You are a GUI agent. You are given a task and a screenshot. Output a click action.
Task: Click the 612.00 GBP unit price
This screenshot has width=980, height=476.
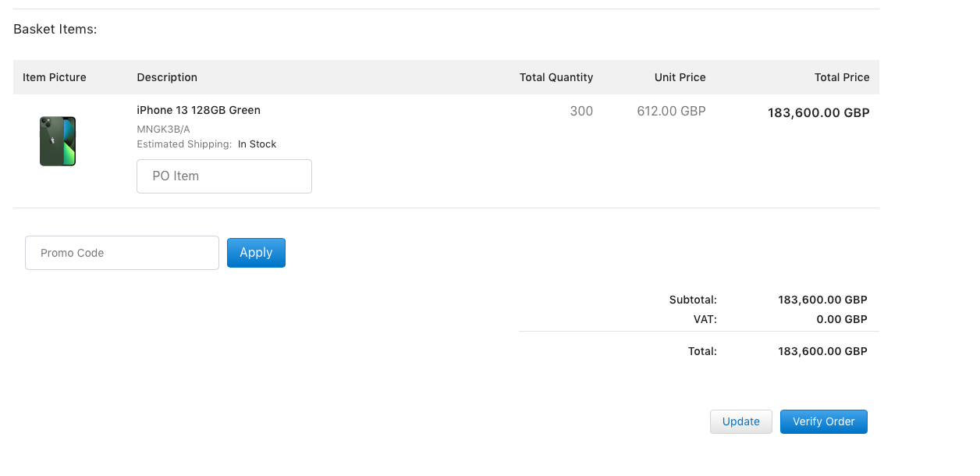671,111
